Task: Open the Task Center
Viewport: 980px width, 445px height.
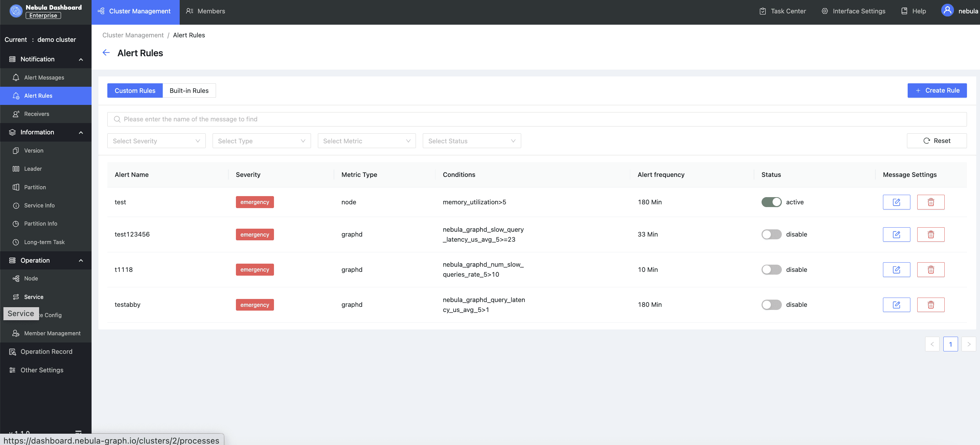Action: pos(782,11)
